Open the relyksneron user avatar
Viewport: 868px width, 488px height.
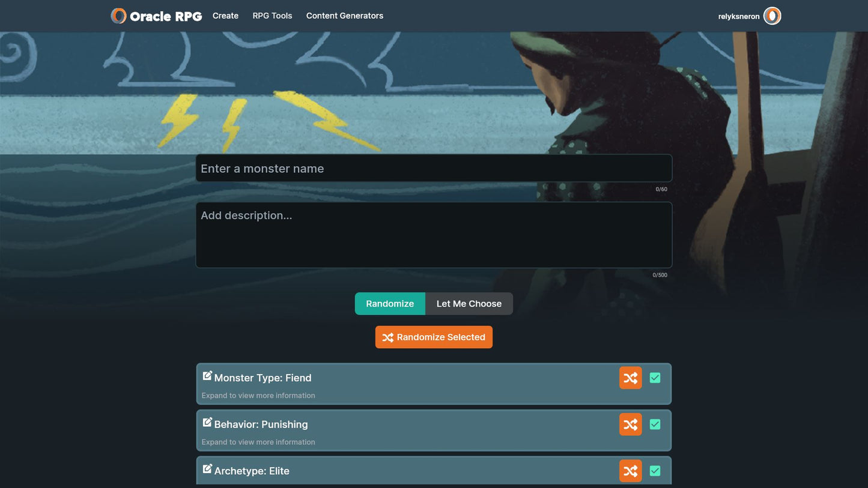(772, 16)
